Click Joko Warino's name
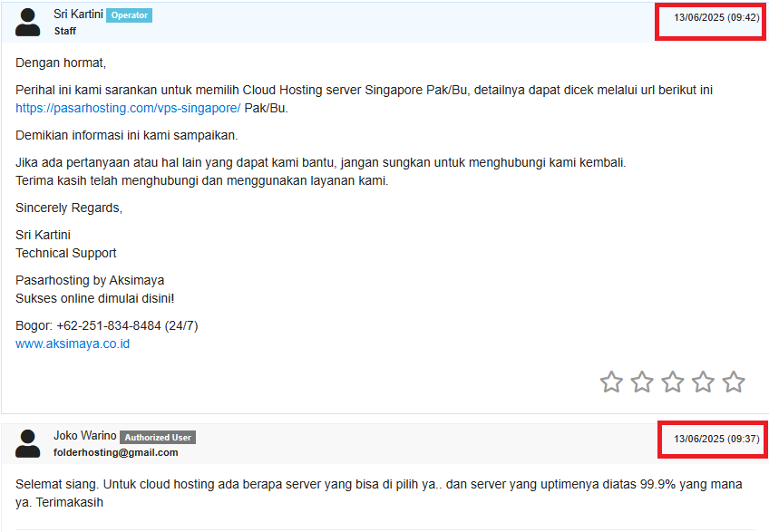Image resolution: width=769 pixels, height=532 pixels. pos(85,436)
